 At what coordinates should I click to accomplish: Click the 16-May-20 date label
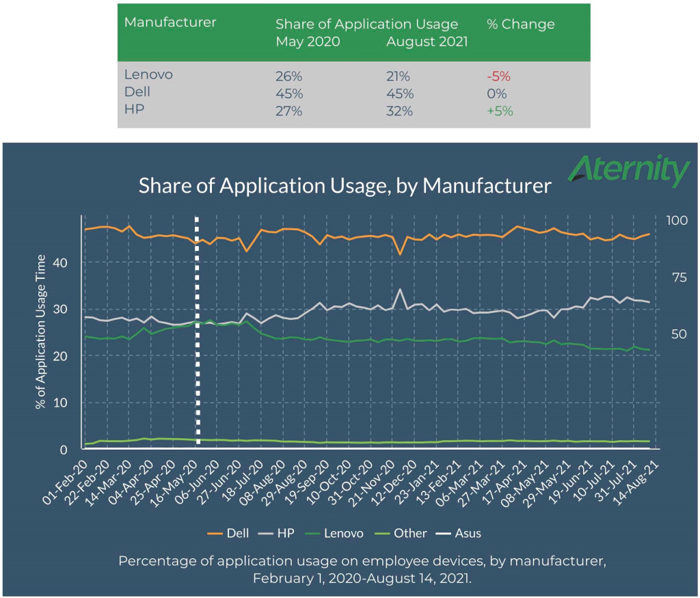coord(174,483)
